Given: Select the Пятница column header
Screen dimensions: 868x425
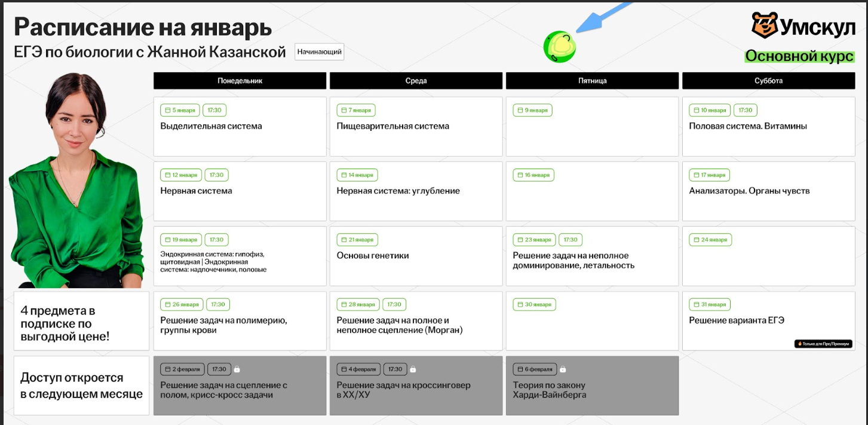Looking at the screenshot, I should (592, 81).
